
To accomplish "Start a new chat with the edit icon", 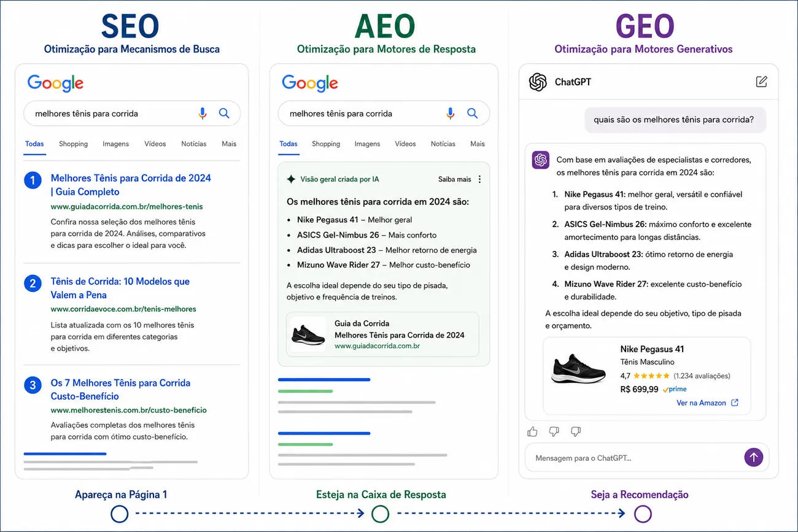I will (x=761, y=81).
